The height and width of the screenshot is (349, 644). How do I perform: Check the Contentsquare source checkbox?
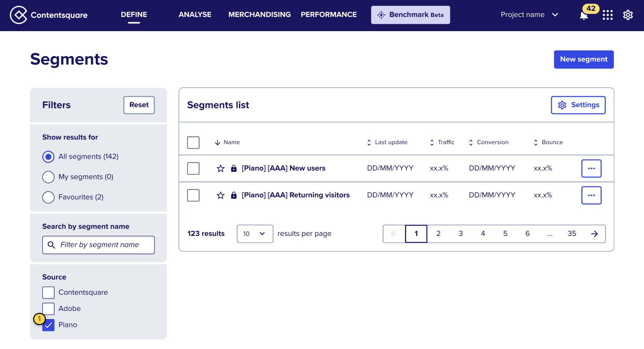[48, 292]
